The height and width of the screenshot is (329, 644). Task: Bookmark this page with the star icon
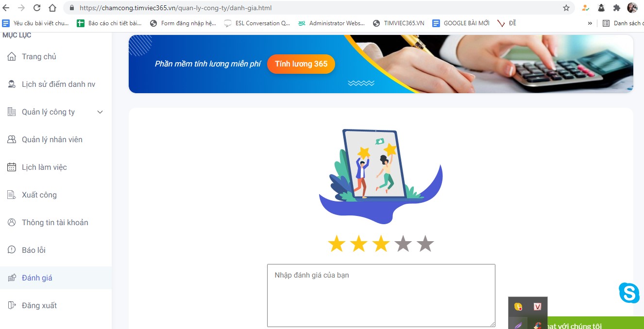click(566, 8)
